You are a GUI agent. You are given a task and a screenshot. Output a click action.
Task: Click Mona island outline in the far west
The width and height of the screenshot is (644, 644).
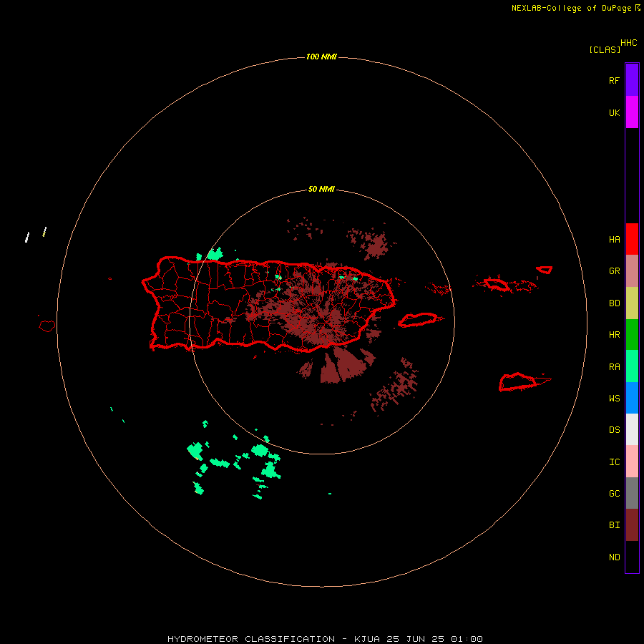47,326
